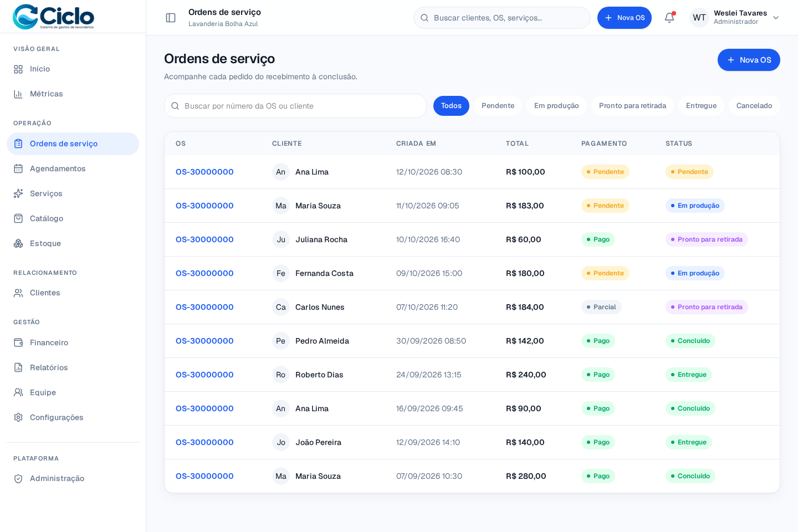Click João Pereira client name
The height and width of the screenshot is (532, 798).
click(x=318, y=442)
